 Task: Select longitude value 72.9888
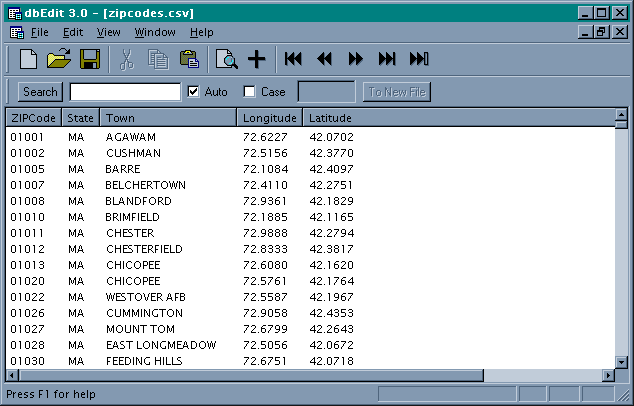[x=265, y=233]
